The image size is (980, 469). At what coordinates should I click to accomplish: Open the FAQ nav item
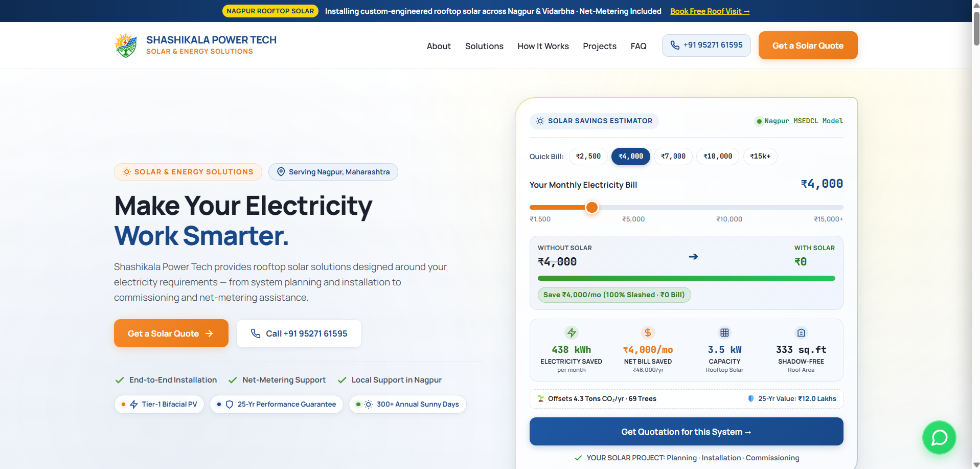pyautogui.click(x=639, y=46)
